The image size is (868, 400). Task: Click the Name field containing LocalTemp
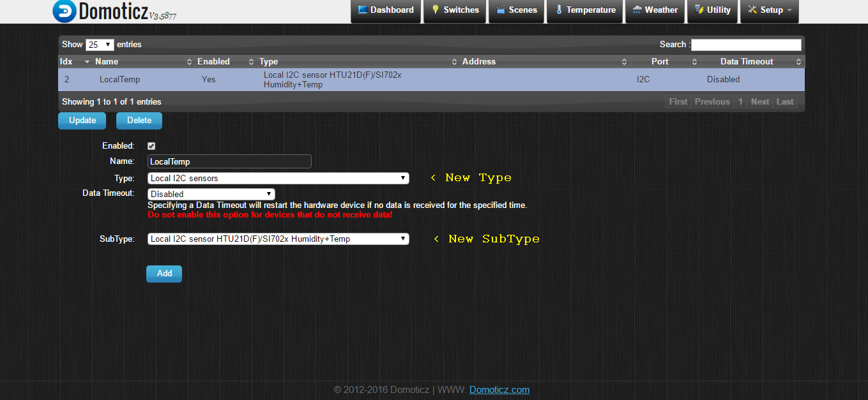click(x=229, y=161)
